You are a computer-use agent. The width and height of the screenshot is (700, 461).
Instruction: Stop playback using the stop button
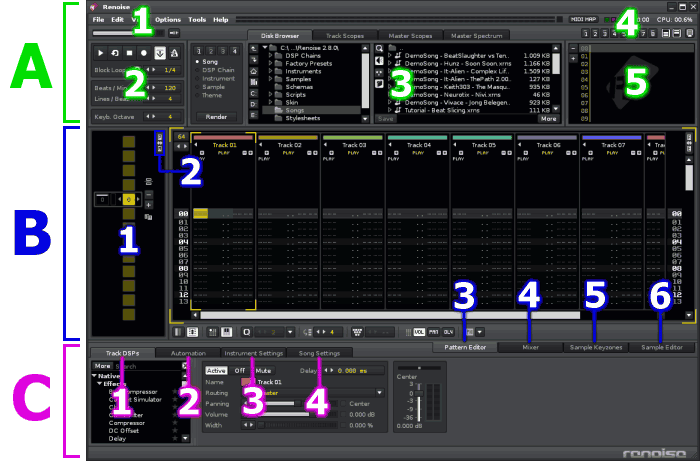(x=129, y=53)
